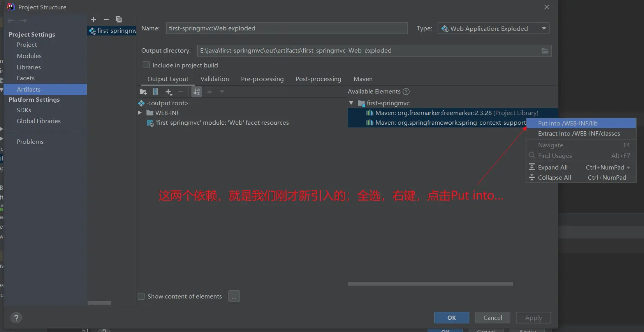Select Artifacts in settings sidebar
644x332 pixels.
coord(45,89)
